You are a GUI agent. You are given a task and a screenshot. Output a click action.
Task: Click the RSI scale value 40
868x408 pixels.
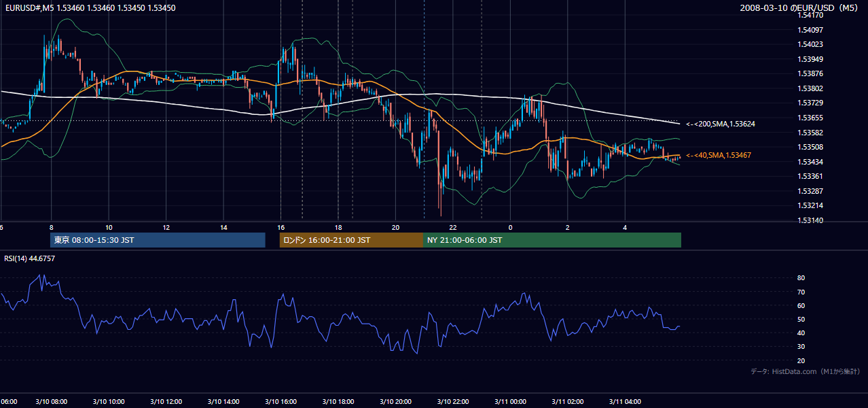(801, 333)
